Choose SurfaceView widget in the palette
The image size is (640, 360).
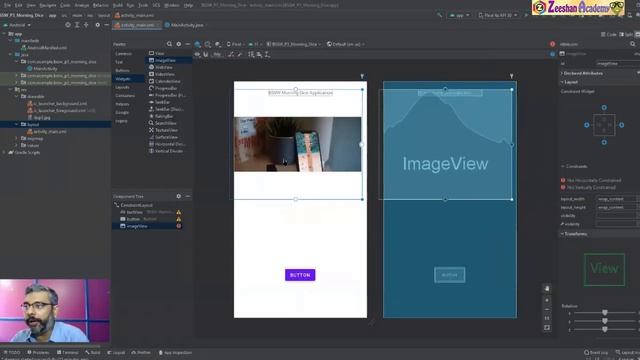coord(166,137)
